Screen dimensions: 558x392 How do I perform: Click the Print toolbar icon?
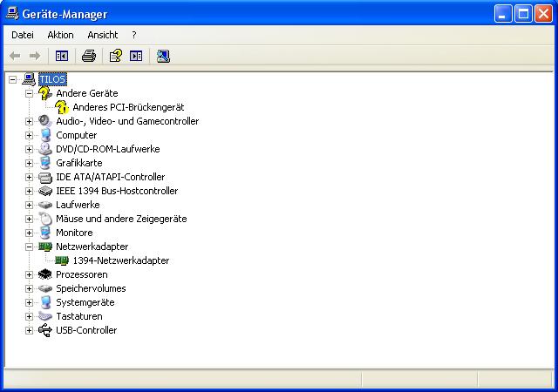[x=89, y=56]
